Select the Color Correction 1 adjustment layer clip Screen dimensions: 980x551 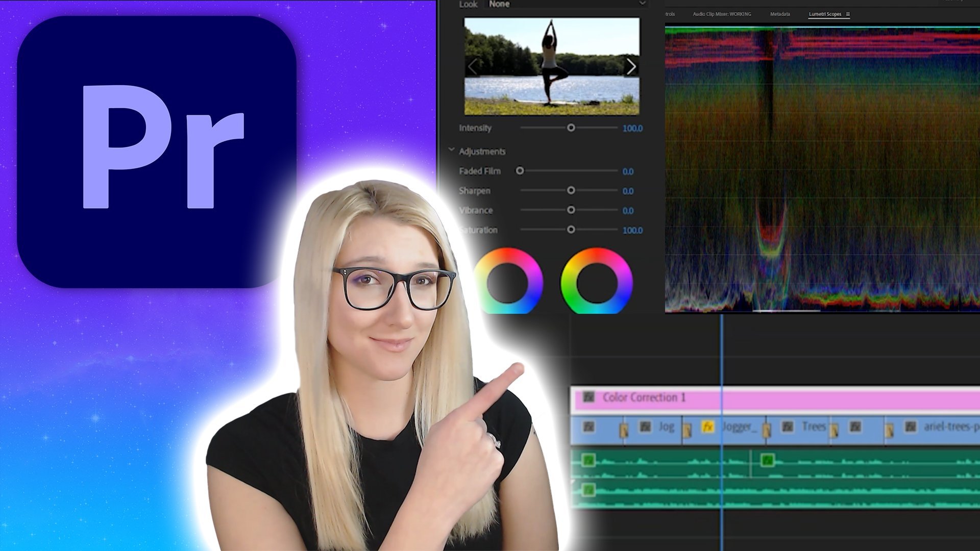pyautogui.click(x=817, y=398)
